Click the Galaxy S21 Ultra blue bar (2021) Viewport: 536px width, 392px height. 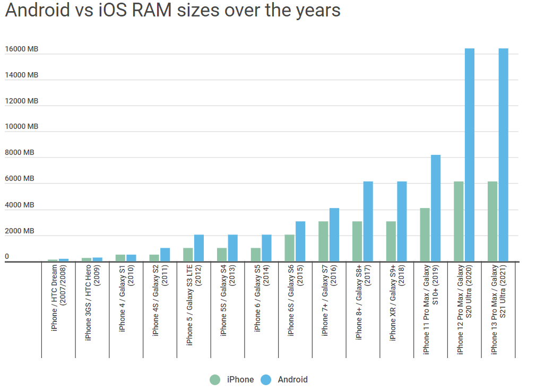(503, 155)
